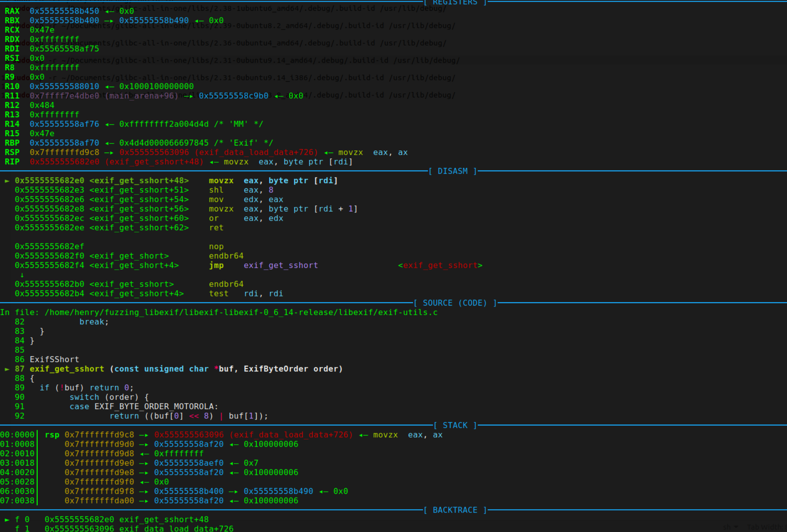The height and width of the screenshot is (532, 787).
Task: Click source line number 92
Action: (x=19, y=416)
